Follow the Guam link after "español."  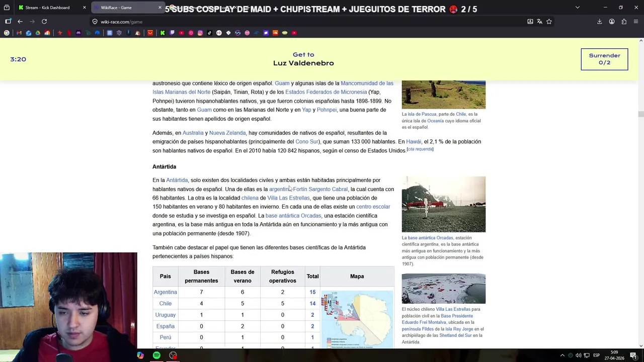pyautogui.click(x=282, y=83)
